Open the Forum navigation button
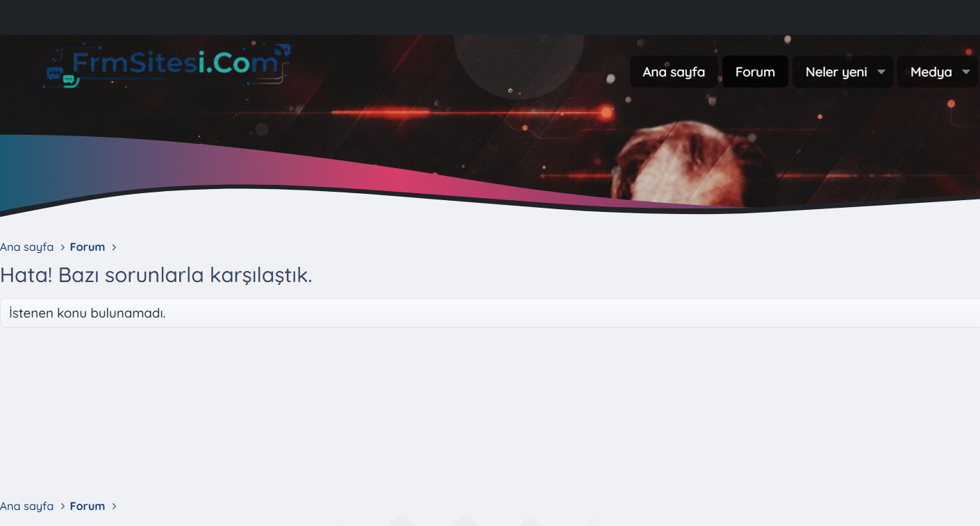 [x=755, y=72]
